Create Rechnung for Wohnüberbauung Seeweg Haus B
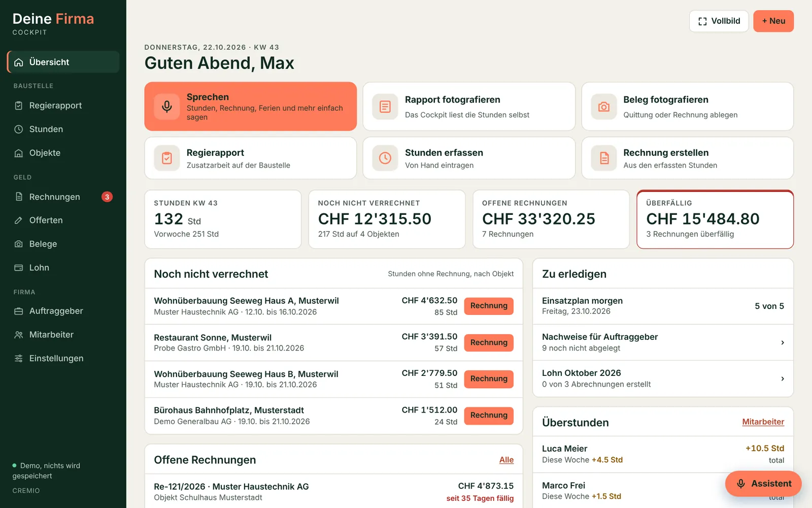Screen dimensions: 812x508 click(489, 378)
